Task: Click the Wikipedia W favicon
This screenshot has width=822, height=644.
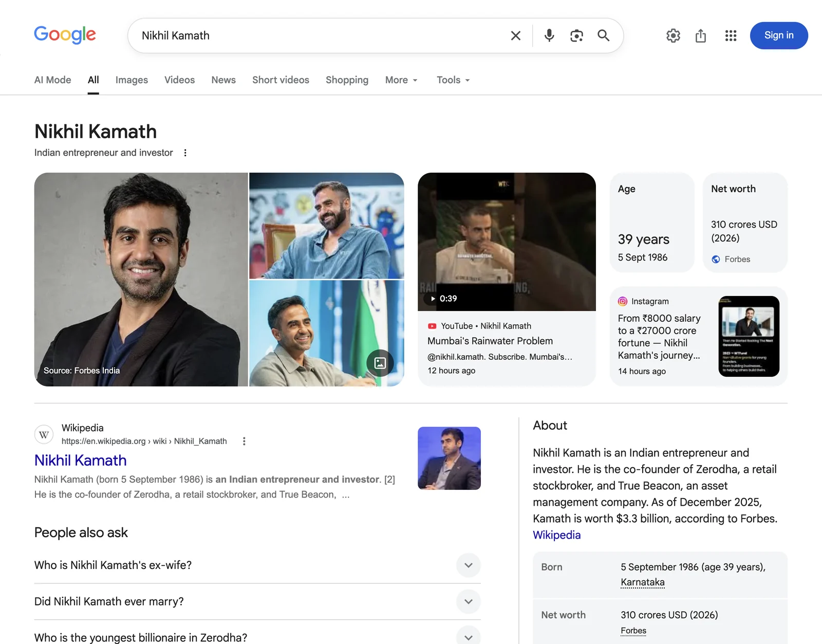Action: point(44,434)
